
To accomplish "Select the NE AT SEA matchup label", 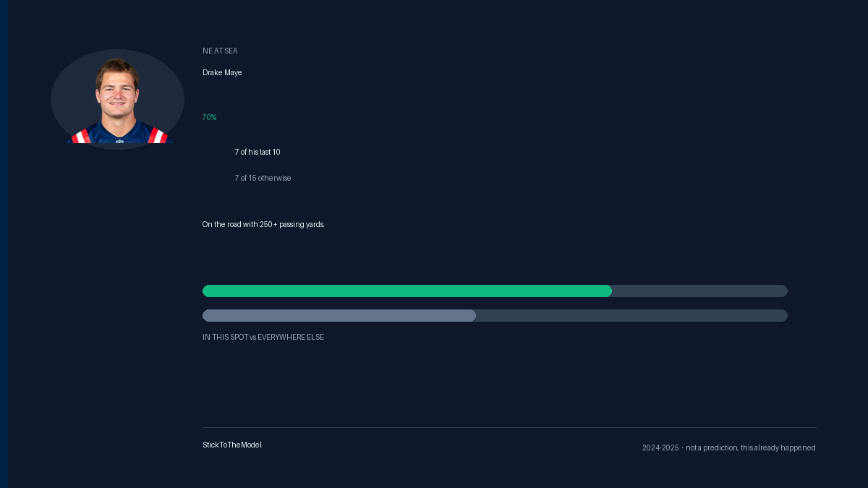I will [x=220, y=51].
